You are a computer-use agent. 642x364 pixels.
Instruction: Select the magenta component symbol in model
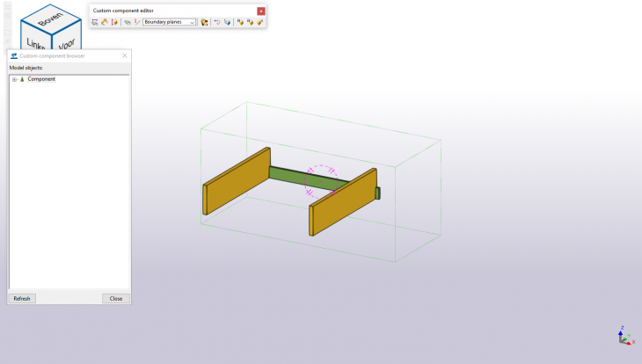pyautogui.click(x=321, y=179)
